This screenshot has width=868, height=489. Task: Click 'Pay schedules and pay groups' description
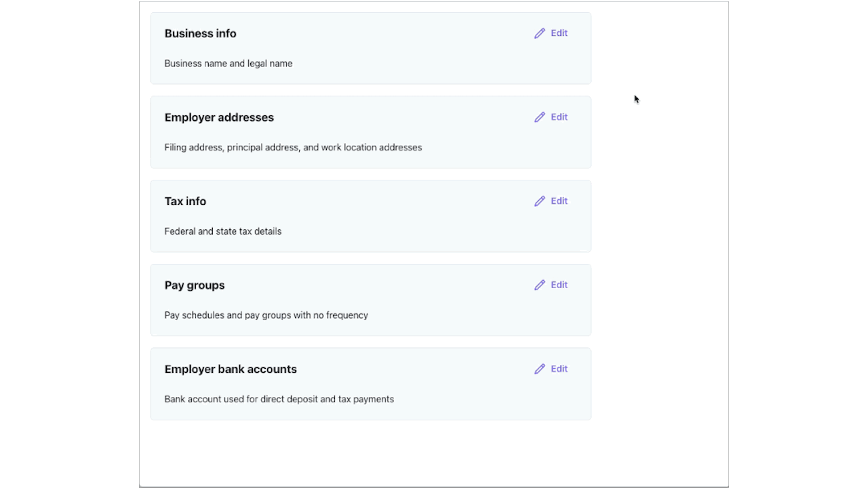click(x=267, y=315)
